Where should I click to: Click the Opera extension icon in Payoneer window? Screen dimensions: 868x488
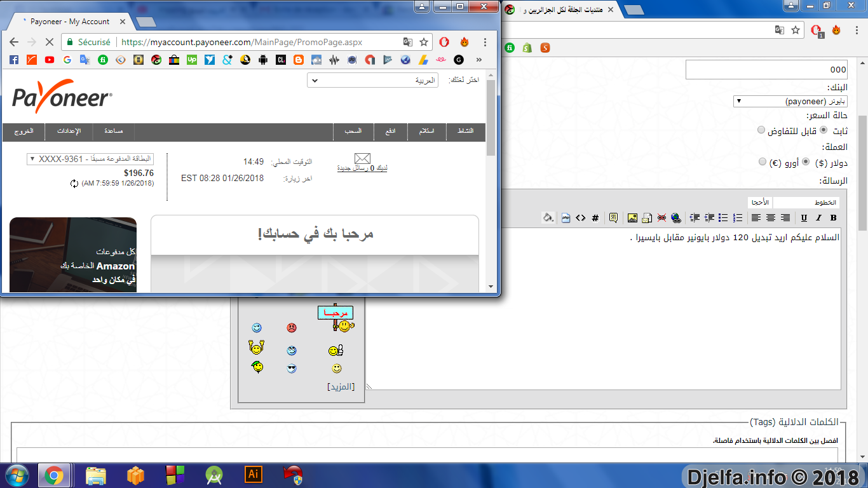pos(445,42)
